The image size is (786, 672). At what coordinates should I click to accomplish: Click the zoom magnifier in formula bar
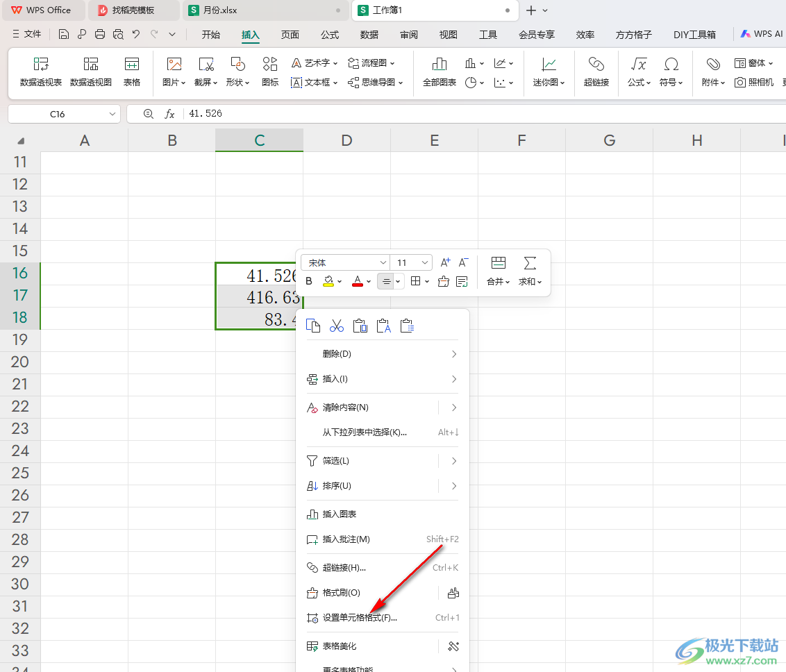coord(149,114)
